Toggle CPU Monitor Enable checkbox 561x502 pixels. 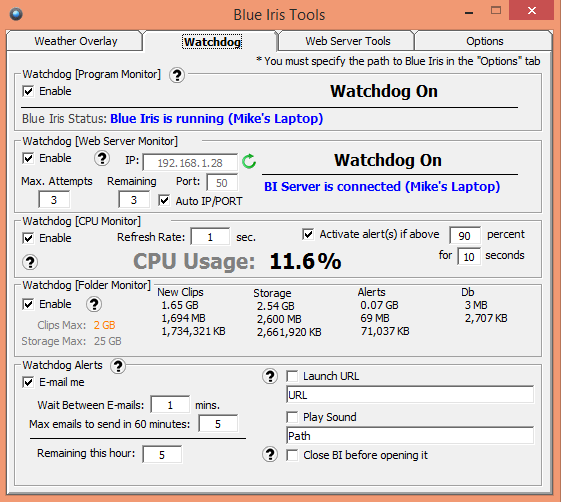(28, 238)
